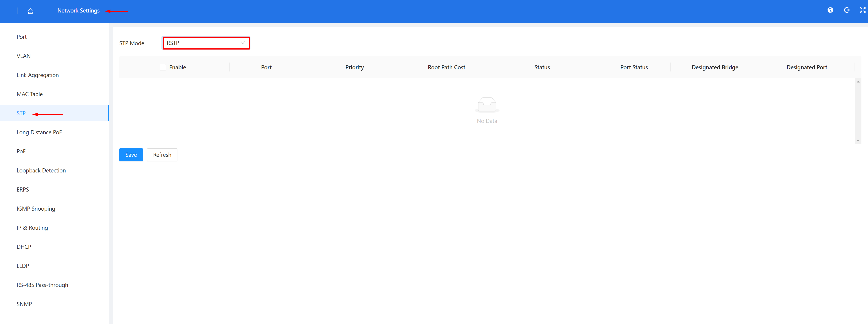Click table scrollbar up arrow

coord(858,82)
